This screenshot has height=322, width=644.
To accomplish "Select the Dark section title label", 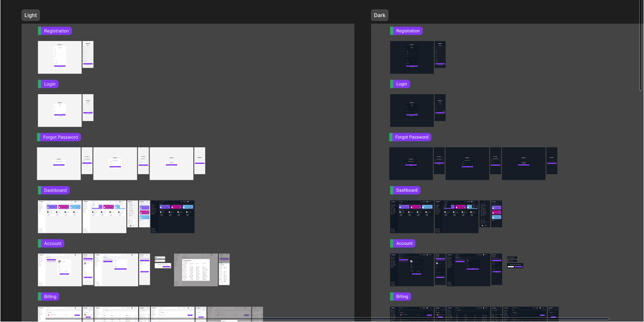I will [x=379, y=15].
